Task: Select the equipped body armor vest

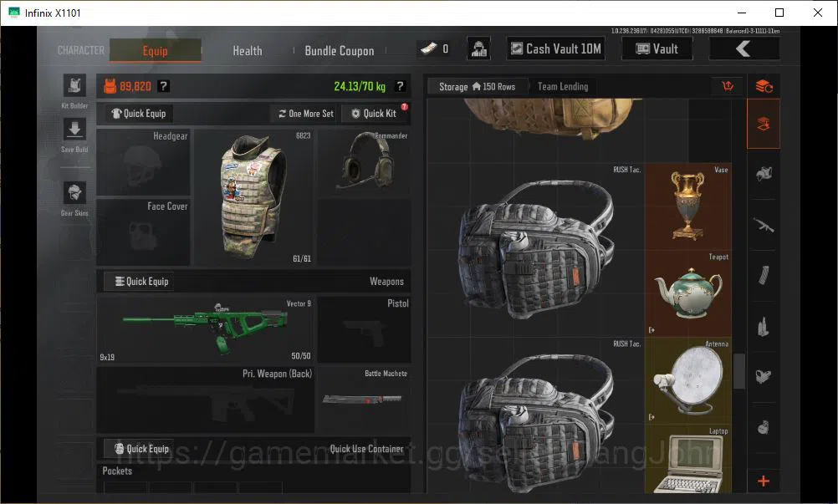Action: pos(253,197)
